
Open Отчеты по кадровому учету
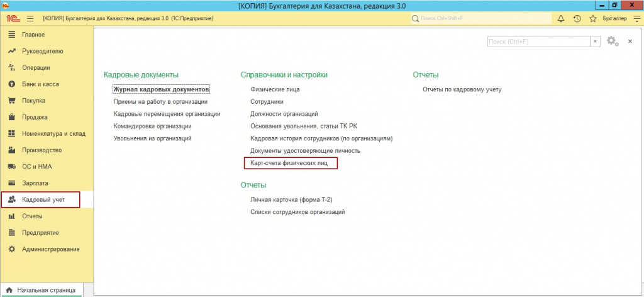[462, 89]
